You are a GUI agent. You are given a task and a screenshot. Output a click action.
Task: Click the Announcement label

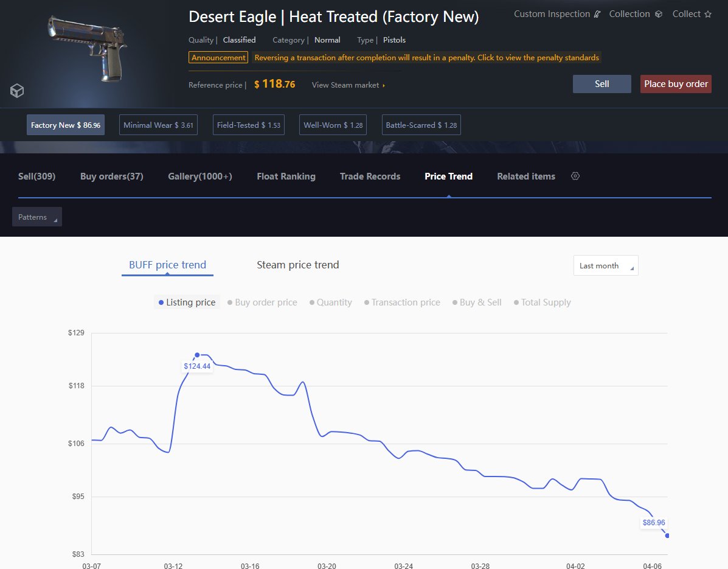pyautogui.click(x=218, y=58)
